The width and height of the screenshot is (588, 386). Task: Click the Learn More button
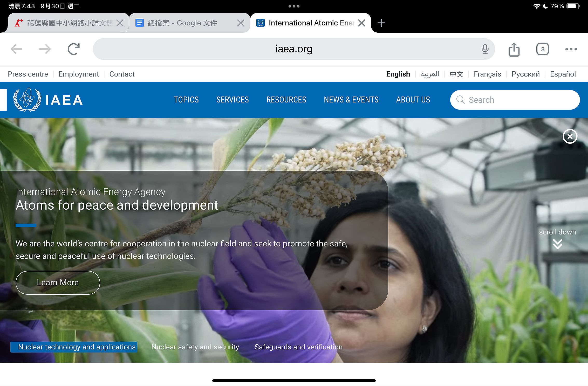point(58,282)
